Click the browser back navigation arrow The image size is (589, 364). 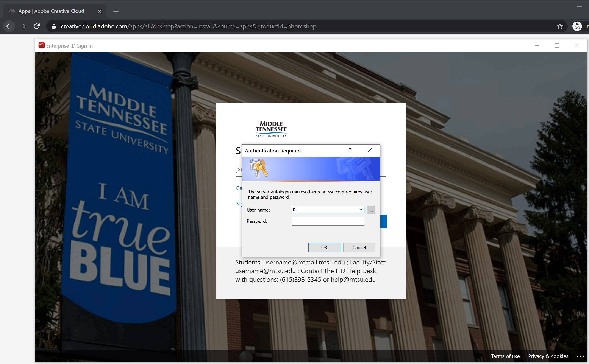pyautogui.click(x=9, y=26)
